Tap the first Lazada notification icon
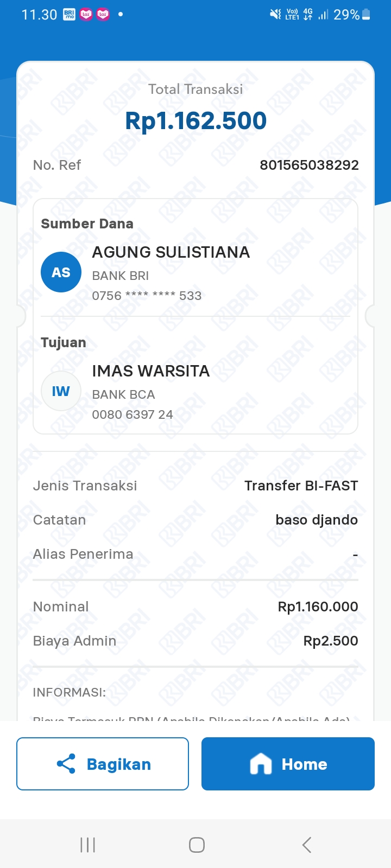 click(x=86, y=15)
